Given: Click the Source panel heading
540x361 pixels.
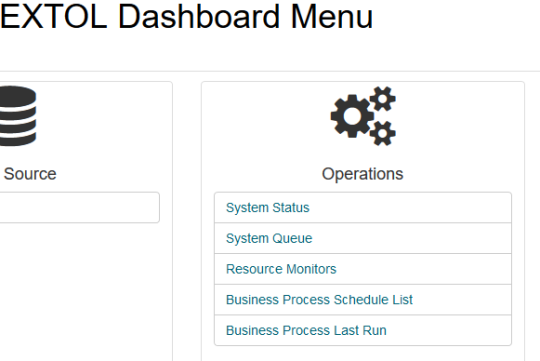Looking at the screenshot, I should point(30,174).
